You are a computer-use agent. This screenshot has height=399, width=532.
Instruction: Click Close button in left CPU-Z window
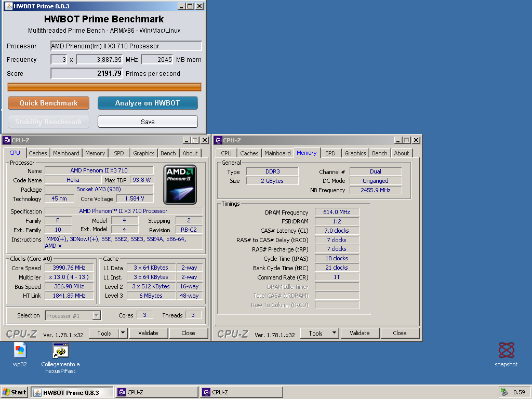pyautogui.click(x=188, y=333)
